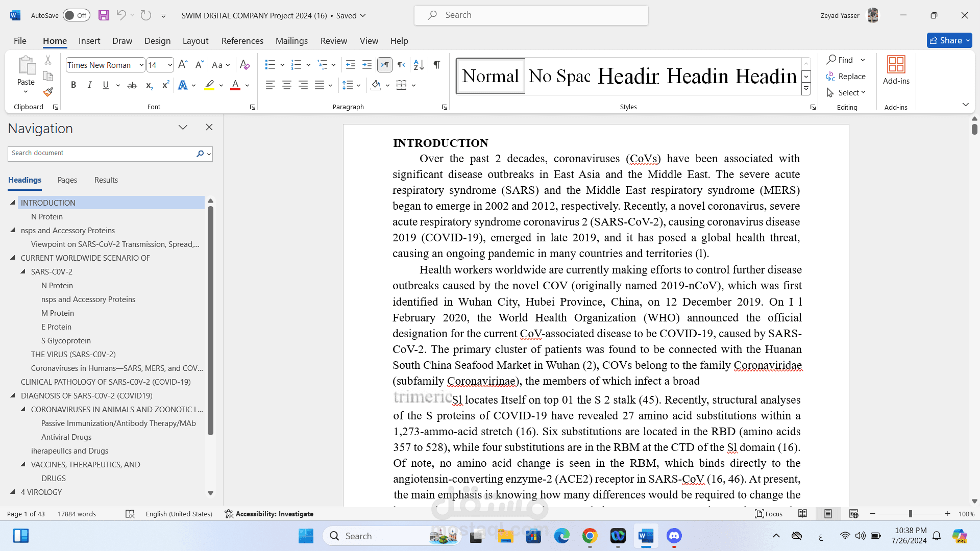Increase paragraph indent
The image size is (980, 551).
click(x=367, y=65)
